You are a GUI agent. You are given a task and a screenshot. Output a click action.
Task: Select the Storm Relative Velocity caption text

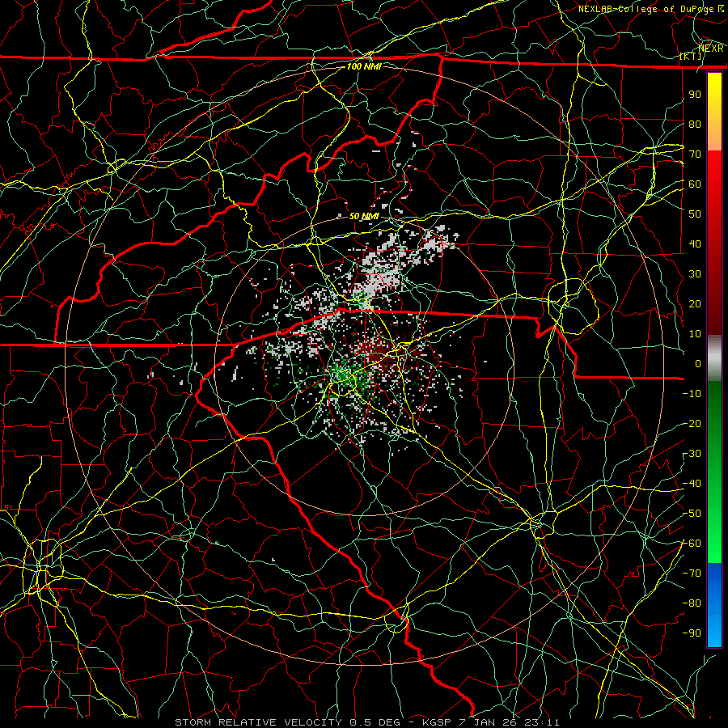click(366, 722)
